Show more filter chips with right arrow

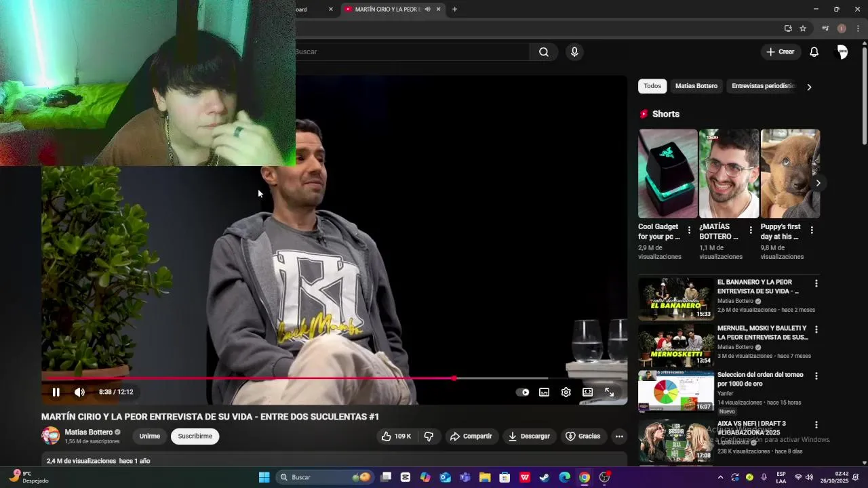pyautogui.click(x=808, y=87)
